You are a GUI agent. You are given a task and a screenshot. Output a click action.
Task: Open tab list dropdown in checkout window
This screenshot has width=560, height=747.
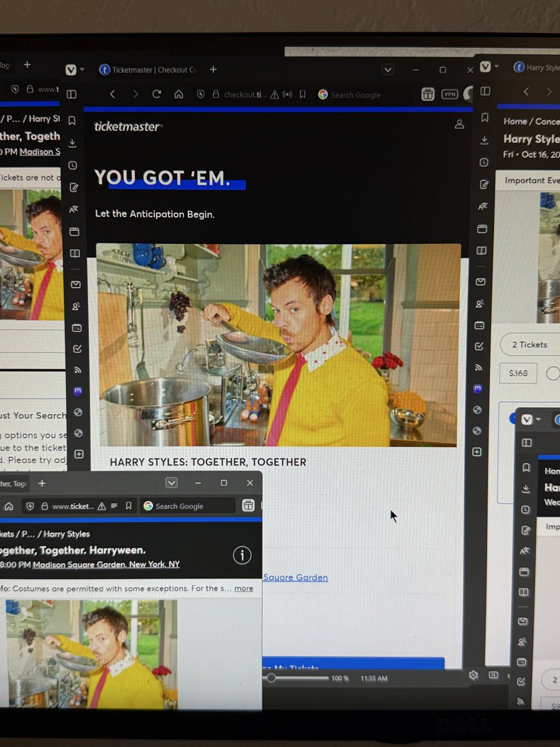[x=388, y=69]
